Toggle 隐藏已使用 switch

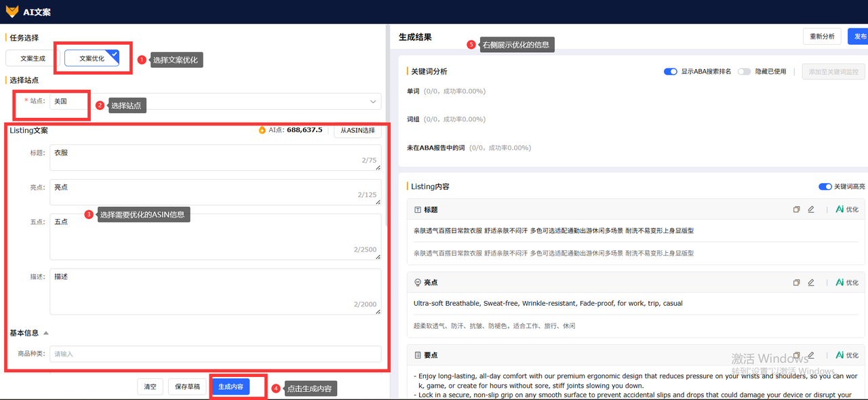coord(745,72)
